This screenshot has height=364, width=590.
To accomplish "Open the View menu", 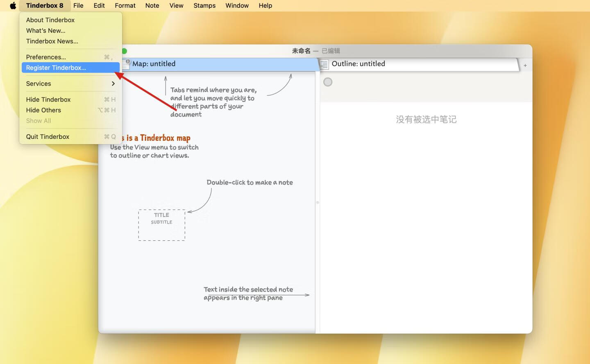I will [x=176, y=5].
